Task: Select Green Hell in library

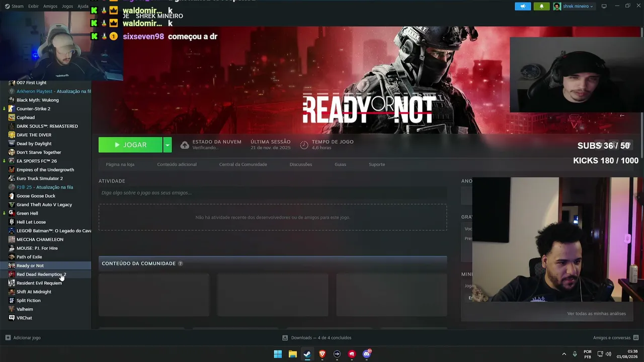Action: [x=45, y=213]
